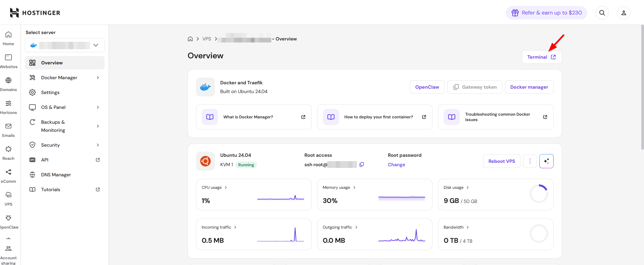
Task: Open the user profile icon
Action: click(x=624, y=13)
